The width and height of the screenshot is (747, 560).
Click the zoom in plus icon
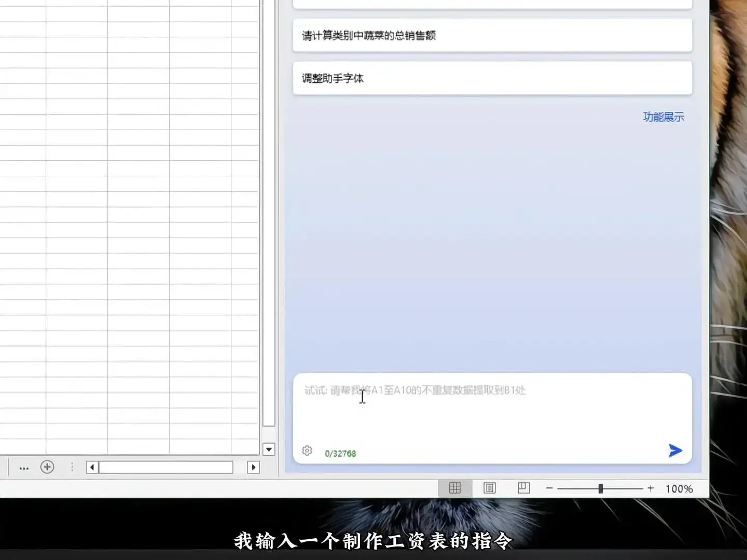click(x=650, y=488)
